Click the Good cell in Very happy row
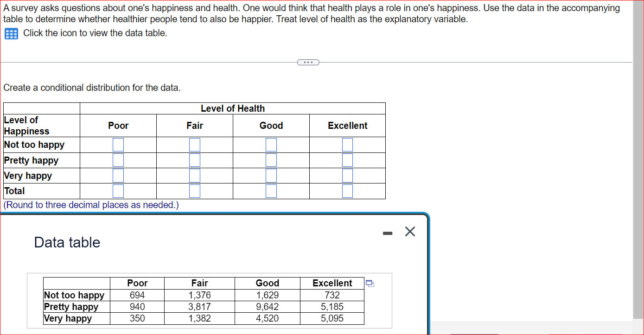The height and width of the screenshot is (335, 644). coord(271,175)
